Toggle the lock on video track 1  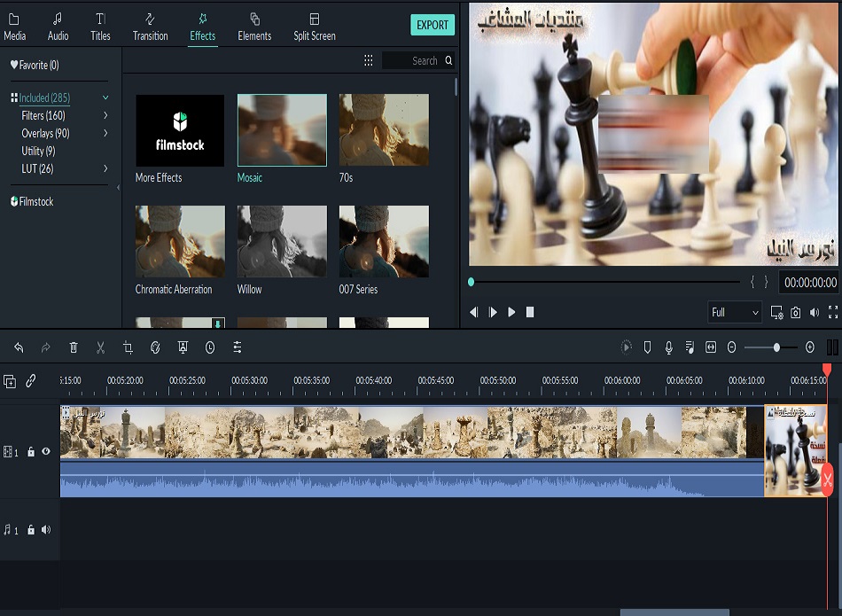[x=31, y=452]
